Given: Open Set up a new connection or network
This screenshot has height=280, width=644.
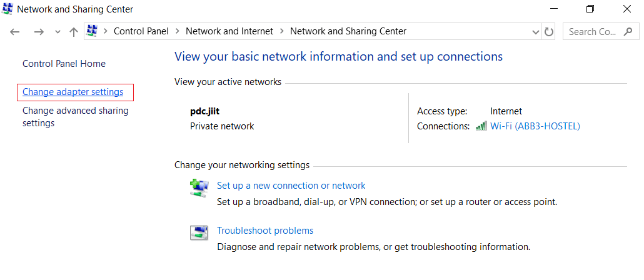Looking at the screenshot, I should pos(291,186).
